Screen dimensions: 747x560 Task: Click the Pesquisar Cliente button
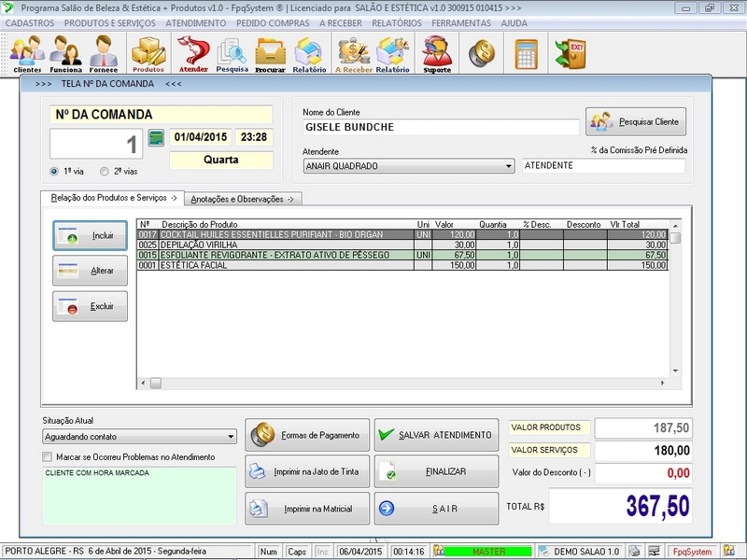pyautogui.click(x=636, y=121)
